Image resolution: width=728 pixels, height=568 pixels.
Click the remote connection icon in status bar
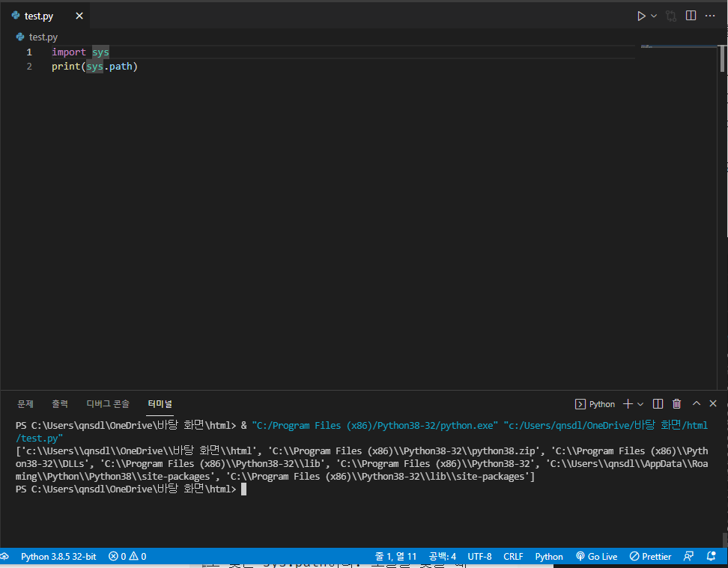[5, 556]
